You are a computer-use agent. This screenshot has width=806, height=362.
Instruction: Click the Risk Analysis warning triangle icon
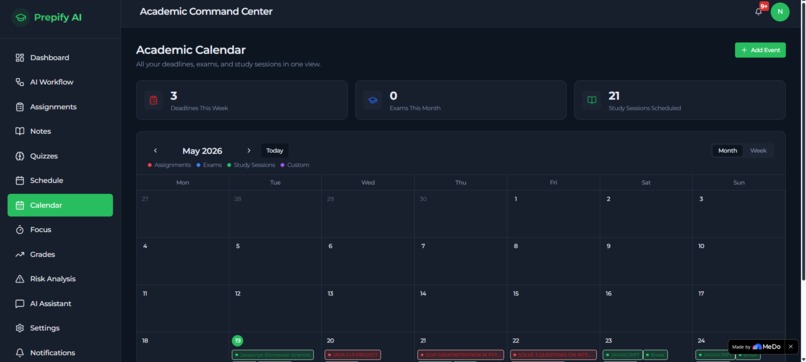point(20,279)
